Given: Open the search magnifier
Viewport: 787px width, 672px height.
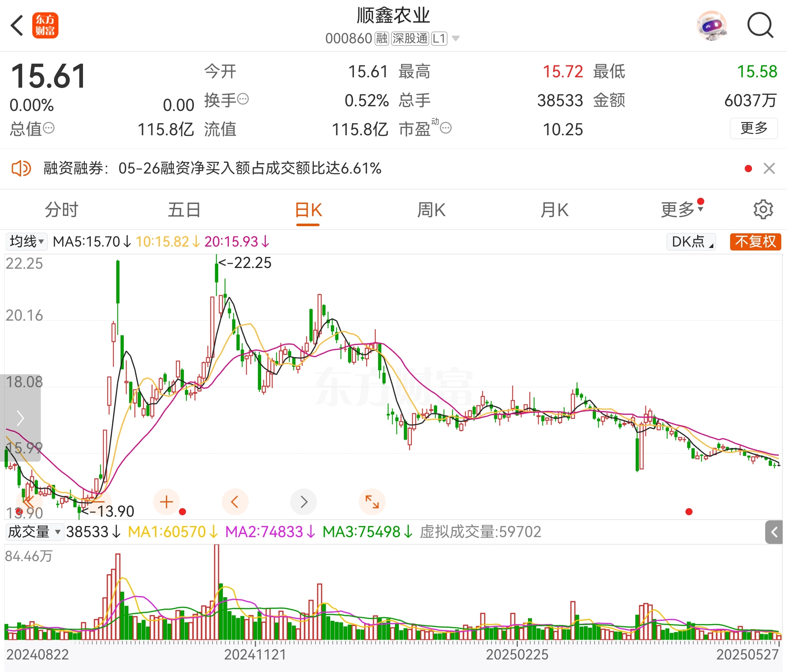Looking at the screenshot, I should click(760, 26).
